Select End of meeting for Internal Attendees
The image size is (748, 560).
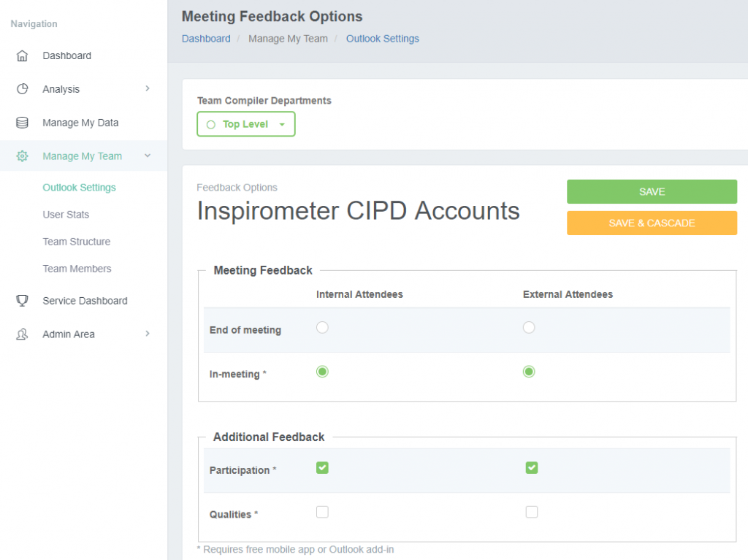[x=322, y=327]
